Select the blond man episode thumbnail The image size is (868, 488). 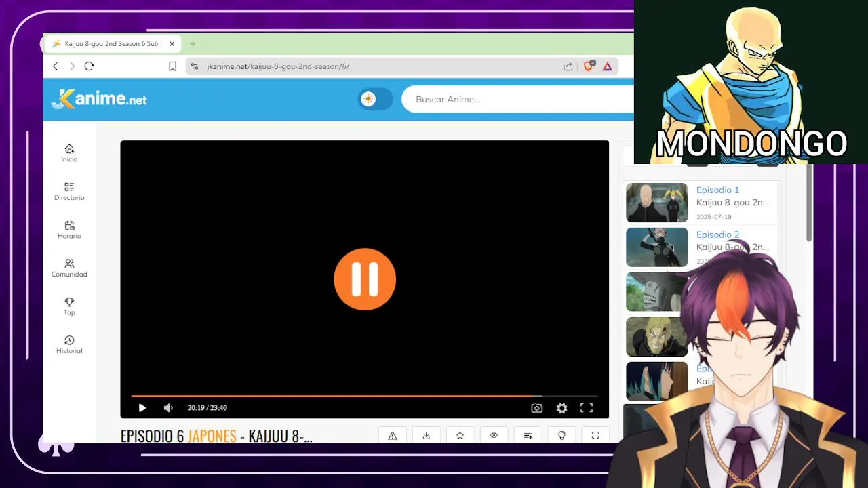pos(654,337)
